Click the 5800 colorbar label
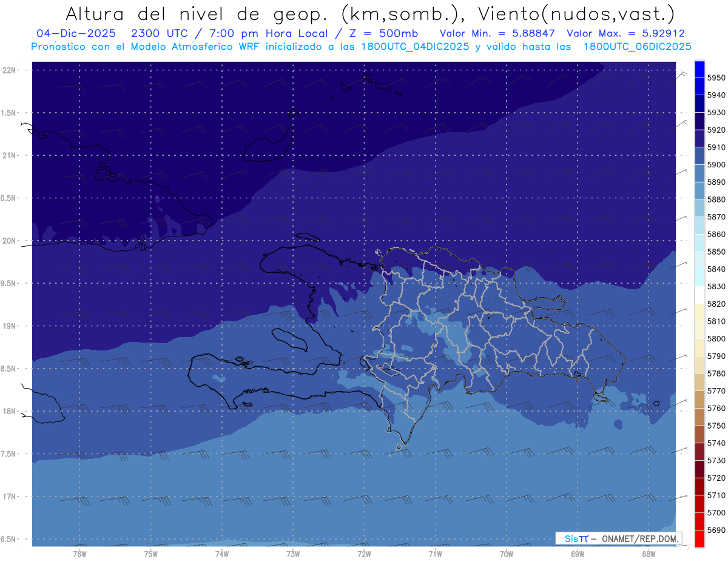Image resolution: width=728 pixels, height=562 pixels. [x=716, y=338]
